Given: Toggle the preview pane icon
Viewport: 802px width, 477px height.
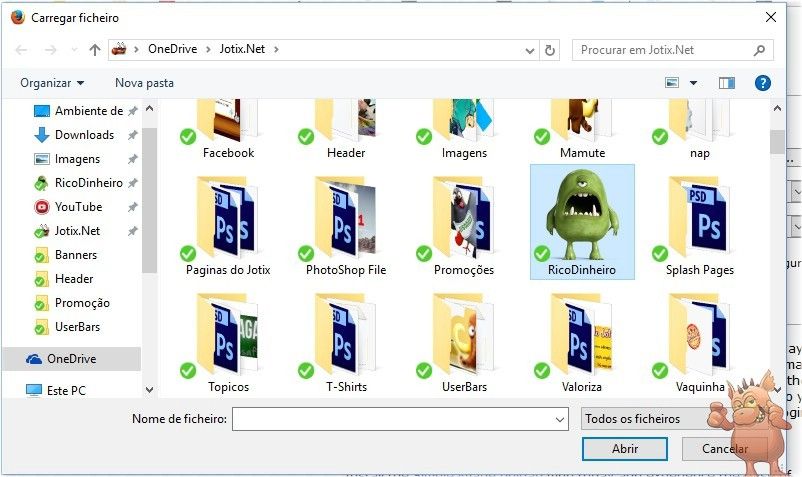Looking at the screenshot, I should click(x=727, y=83).
